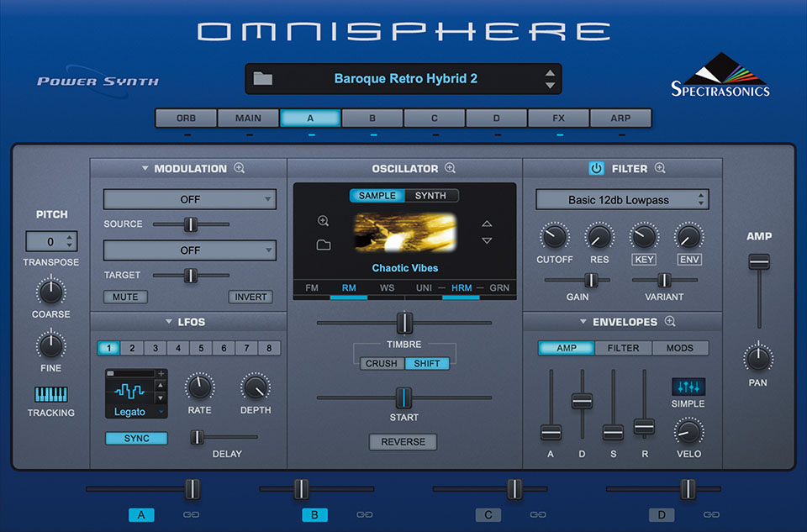
Task: Open the modulation Target dropdown
Action: (189, 250)
